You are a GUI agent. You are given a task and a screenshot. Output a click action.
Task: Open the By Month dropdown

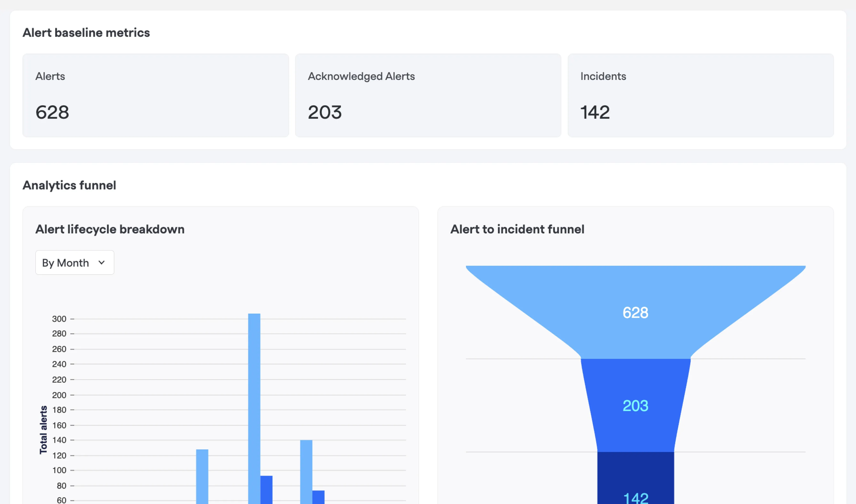click(x=74, y=263)
